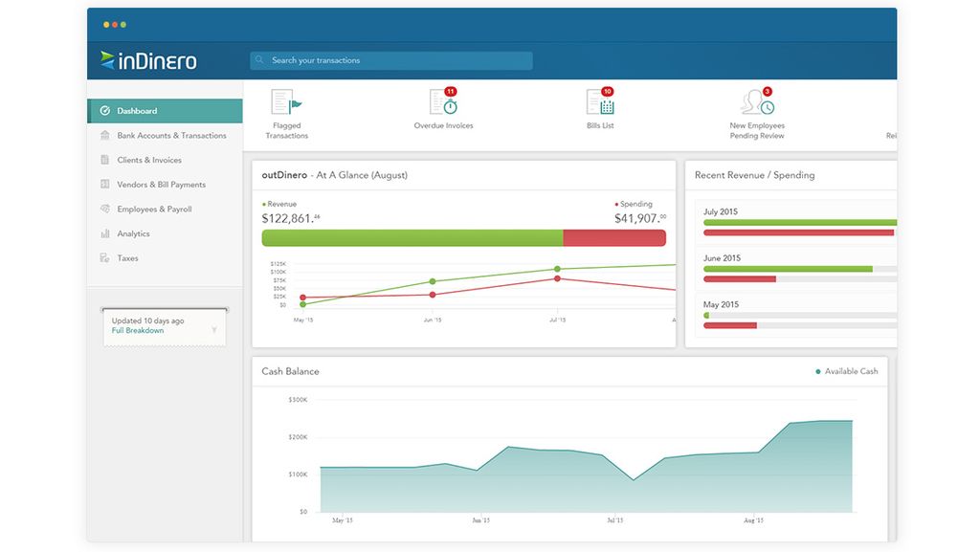Open Overdue Invoices stopwatch icon
980x552 pixels.
pyautogui.click(x=444, y=101)
